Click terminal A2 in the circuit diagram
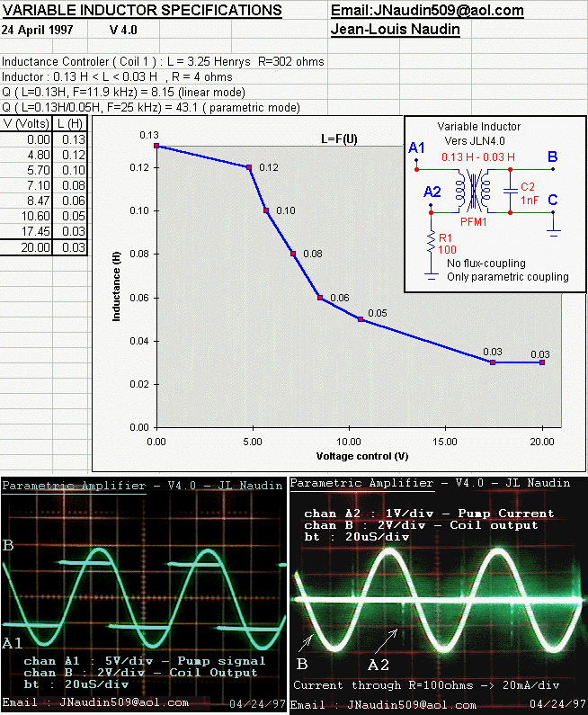588x715 pixels. (x=432, y=192)
